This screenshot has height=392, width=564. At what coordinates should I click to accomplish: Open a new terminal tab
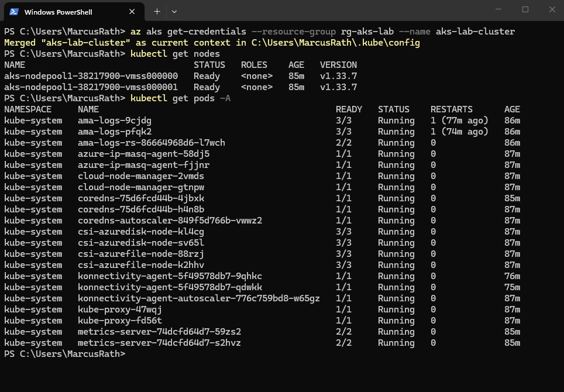[x=157, y=11]
